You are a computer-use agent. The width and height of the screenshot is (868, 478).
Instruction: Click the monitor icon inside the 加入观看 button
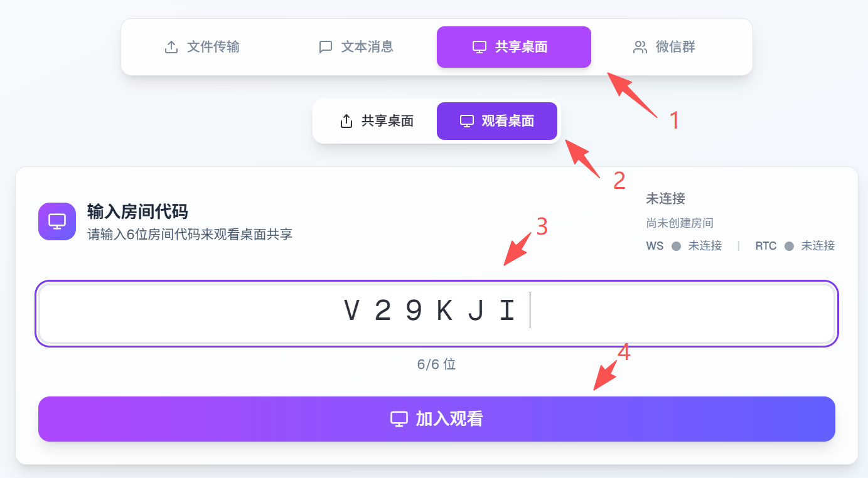tap(399, 419)
